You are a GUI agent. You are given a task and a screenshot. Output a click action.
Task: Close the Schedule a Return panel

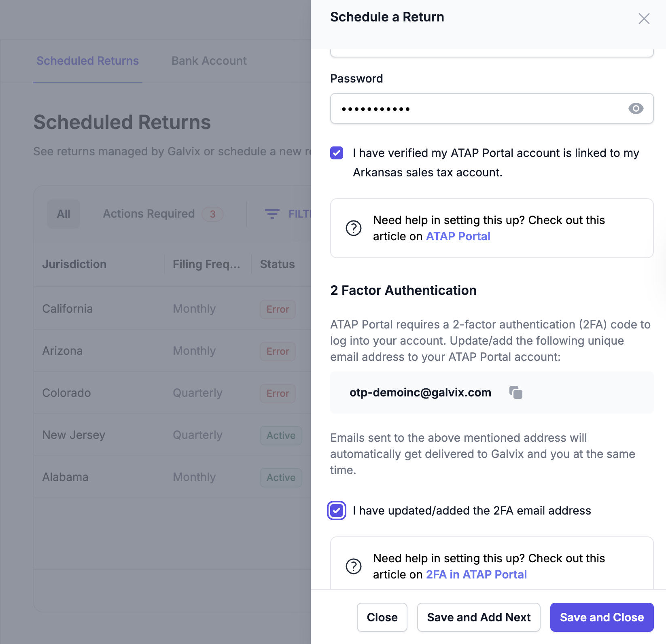click(x=644, y=19)
